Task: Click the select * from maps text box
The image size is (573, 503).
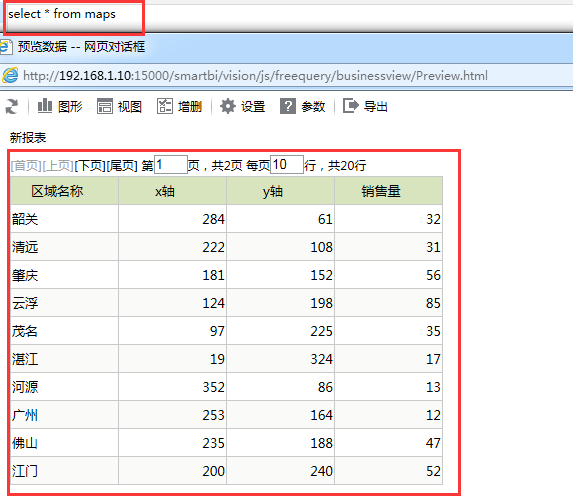Action: coord(74,16)
